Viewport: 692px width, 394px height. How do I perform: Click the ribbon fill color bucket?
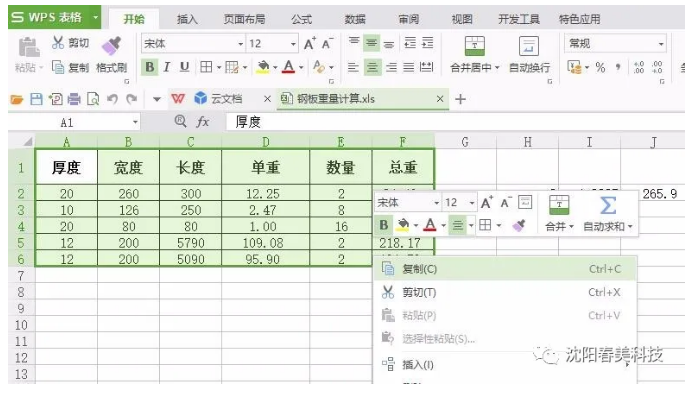tap(263, 67)
